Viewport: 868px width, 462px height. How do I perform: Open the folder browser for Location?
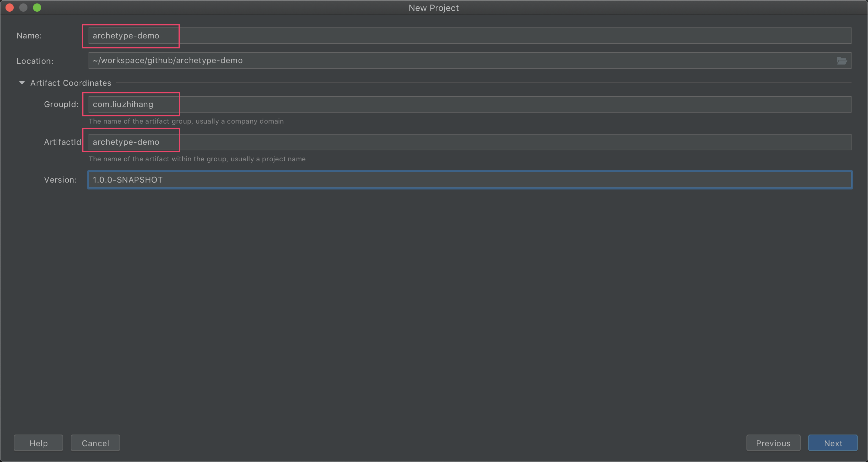[842, 61]
